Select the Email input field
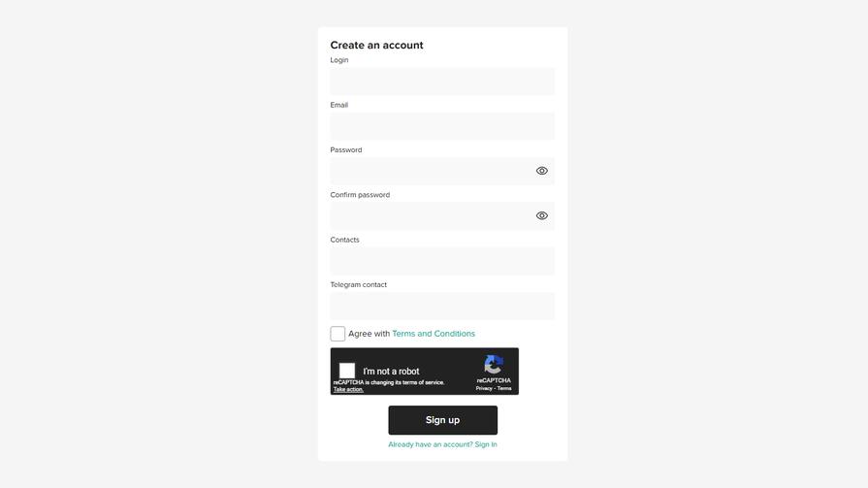The image size is (868, 488). 442,126
